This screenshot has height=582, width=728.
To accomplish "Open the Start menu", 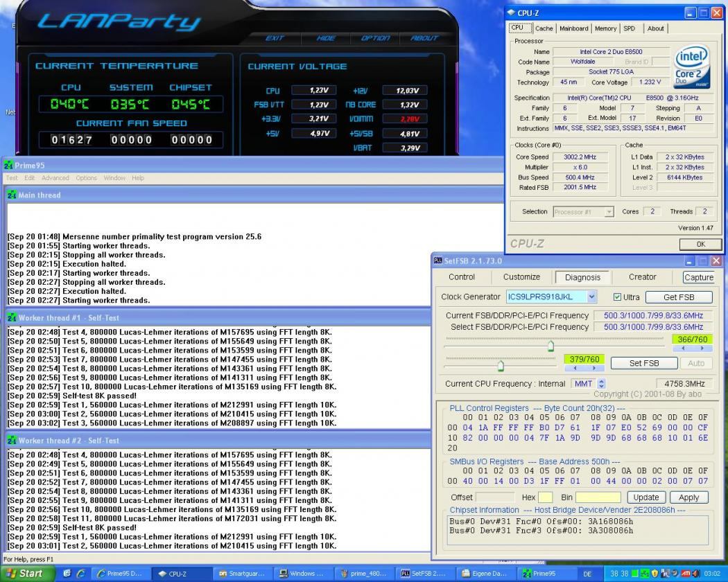I will tap(27, 574).
